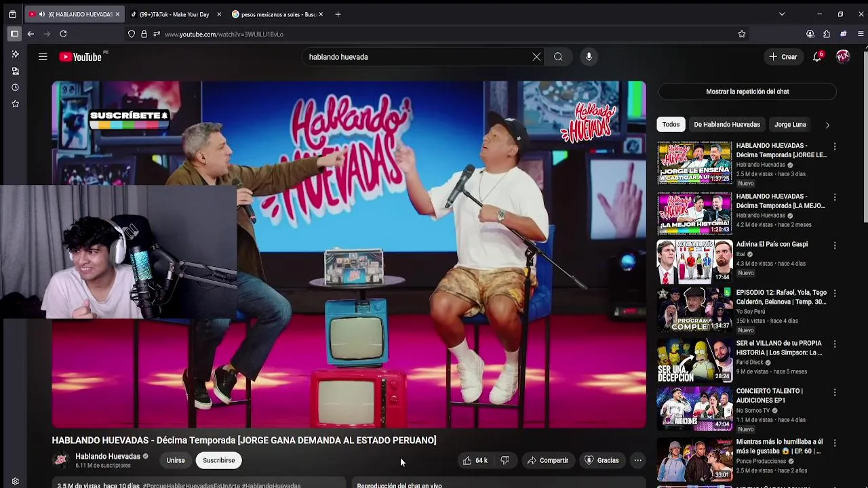Viewport: 868px width, 488px height.
Task: Open the browser extensions icon
Action: pyautogui.click(x=827, y=34)
